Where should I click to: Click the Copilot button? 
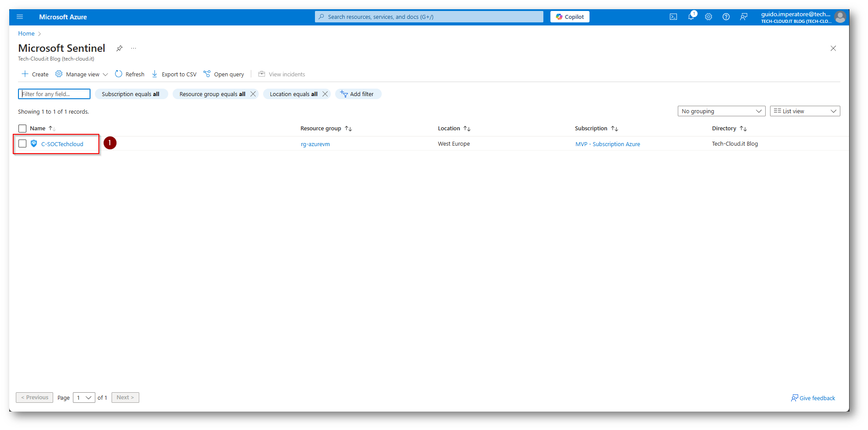click(570, 17)
